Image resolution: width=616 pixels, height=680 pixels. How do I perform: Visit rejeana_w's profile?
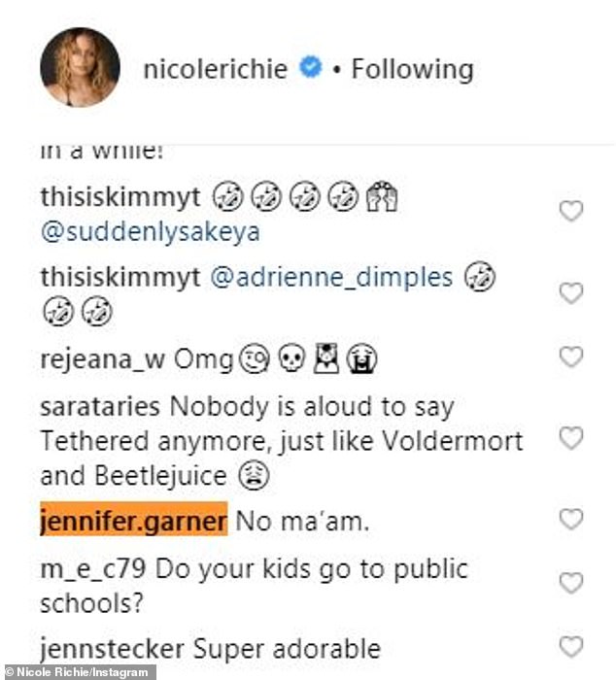coord(101,359)
